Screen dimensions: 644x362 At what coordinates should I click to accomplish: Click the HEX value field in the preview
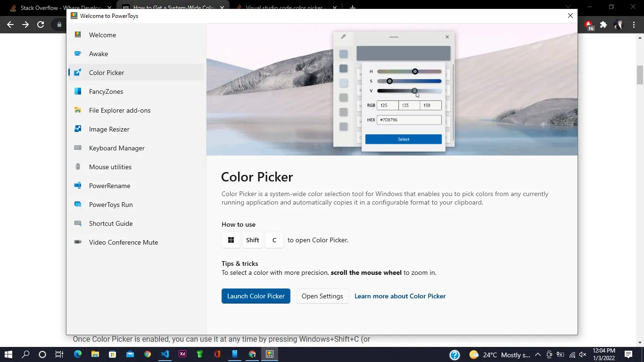tap(409, 120)
